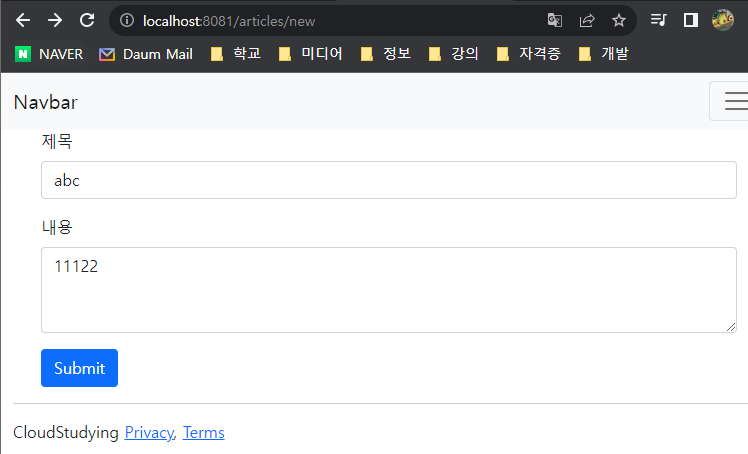Click the 제목 label
The height and width of the screenshot is (454, 748).
click(x=57, y=141)
